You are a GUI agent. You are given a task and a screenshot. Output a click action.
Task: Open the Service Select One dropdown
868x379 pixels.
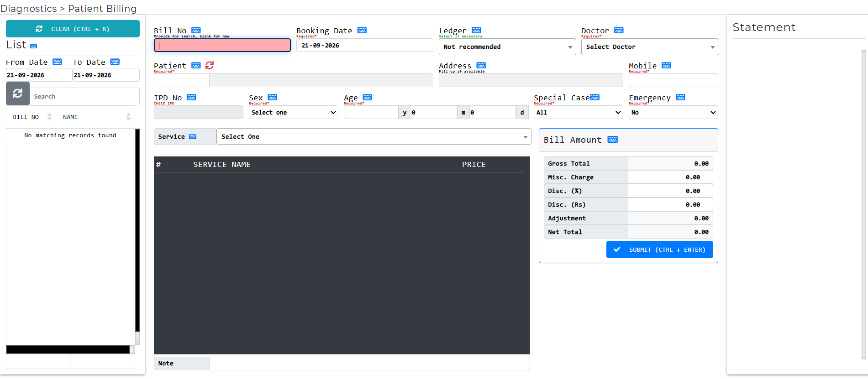tap(374, 137)
